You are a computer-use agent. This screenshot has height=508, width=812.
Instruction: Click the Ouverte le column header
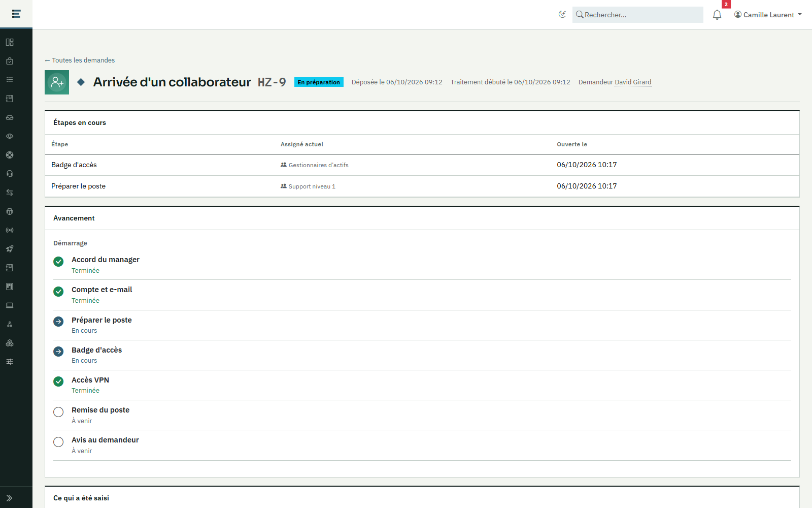pos(572,144)
